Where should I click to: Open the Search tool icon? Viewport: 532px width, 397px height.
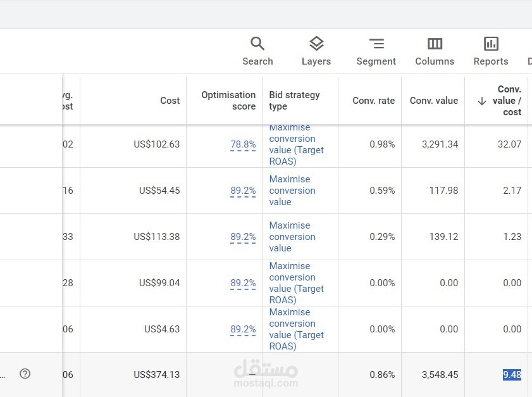tap(257, 44)
